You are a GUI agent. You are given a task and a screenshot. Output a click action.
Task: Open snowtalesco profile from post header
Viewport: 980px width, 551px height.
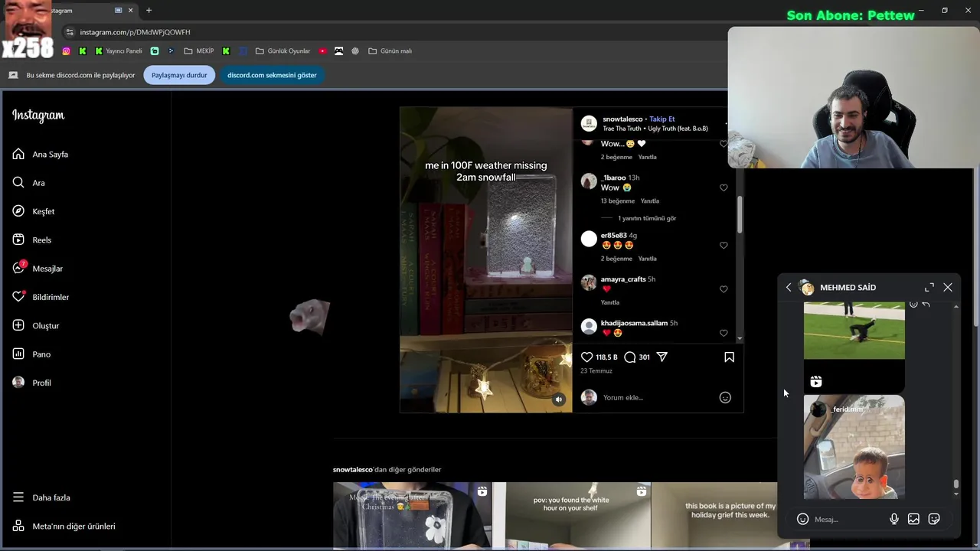point(622,119)
